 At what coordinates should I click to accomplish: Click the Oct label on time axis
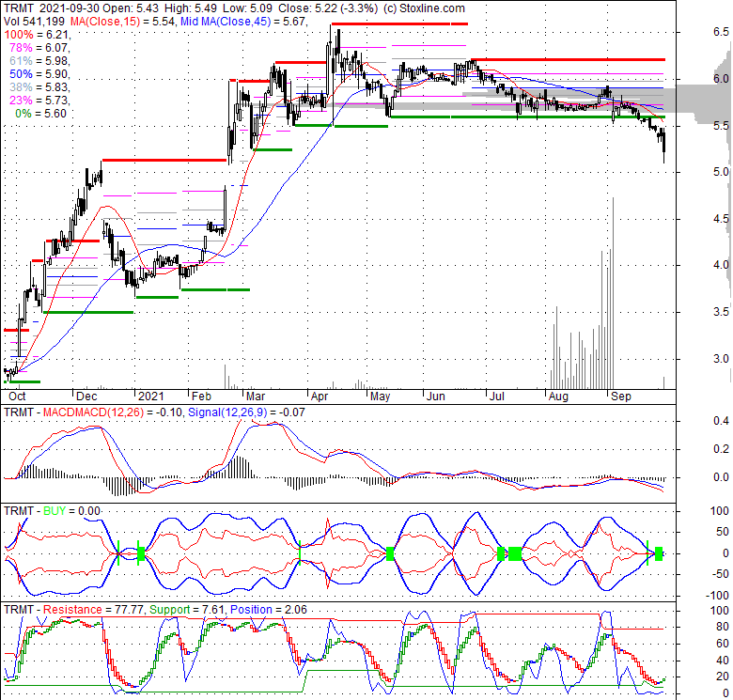tap(17, 397)
